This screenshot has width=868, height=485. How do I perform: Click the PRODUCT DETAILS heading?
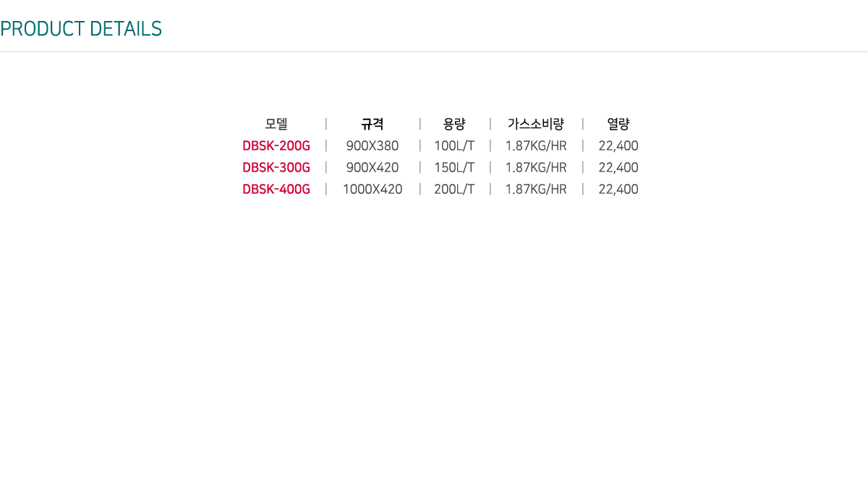pyautogui.click(x=81, y=29)
